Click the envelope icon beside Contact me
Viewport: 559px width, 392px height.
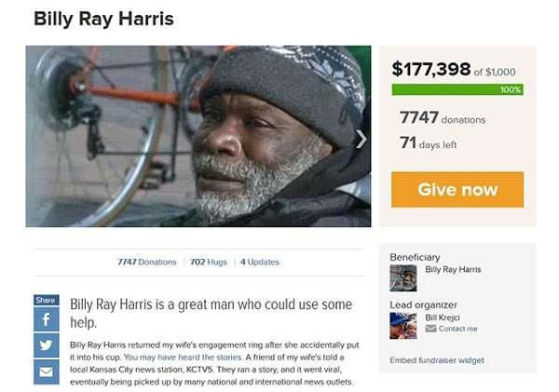click(x=430, y=329)
